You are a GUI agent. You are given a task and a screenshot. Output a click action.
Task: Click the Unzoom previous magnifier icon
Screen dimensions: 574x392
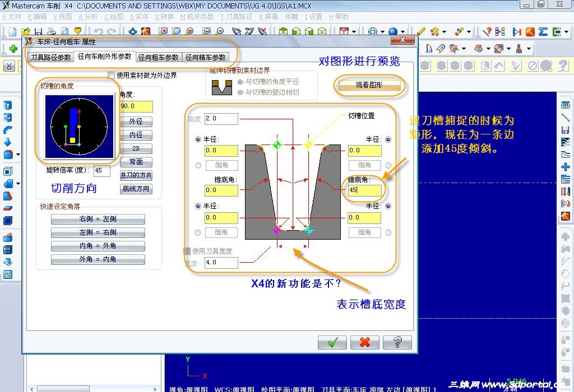pyautogui.click(x=189, y=31)
